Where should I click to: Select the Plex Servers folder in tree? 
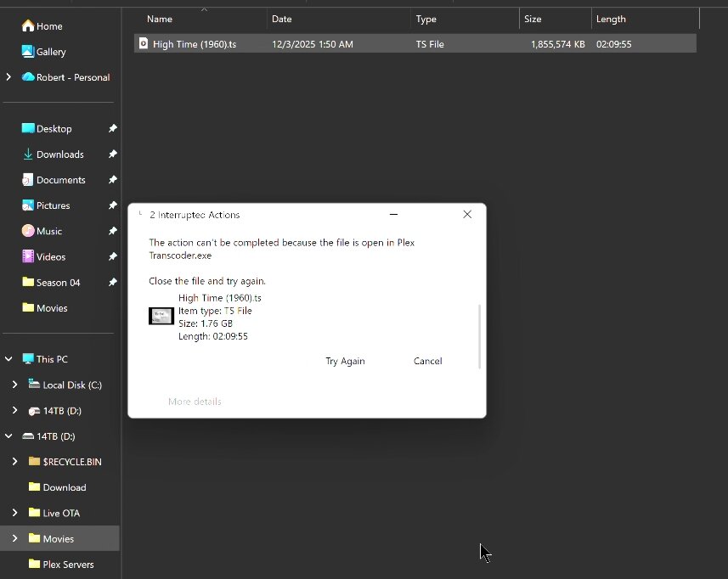[x=61, y=565]
